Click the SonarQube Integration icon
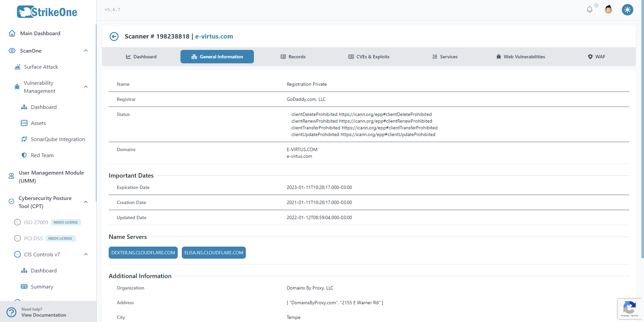Viewport: 644px width, 322px height. click(24, 139)
